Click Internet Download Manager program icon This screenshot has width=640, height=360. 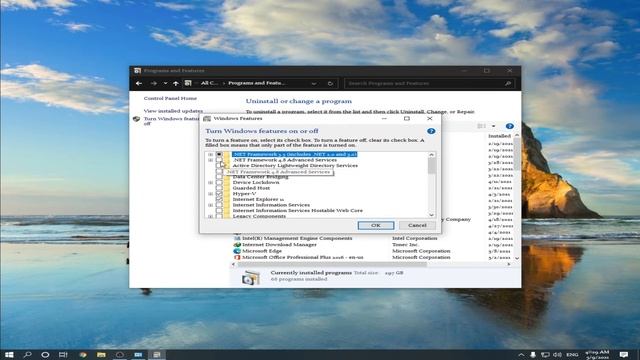[237, 244]
